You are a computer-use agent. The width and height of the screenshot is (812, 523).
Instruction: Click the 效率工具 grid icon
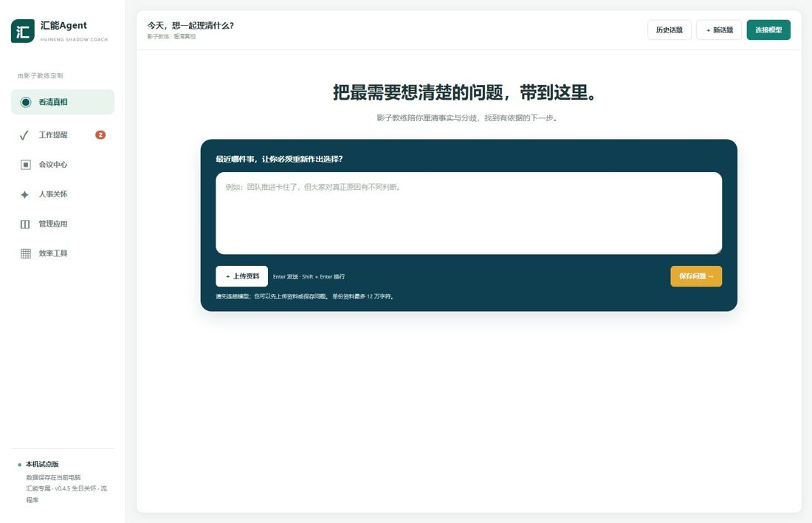25,253
